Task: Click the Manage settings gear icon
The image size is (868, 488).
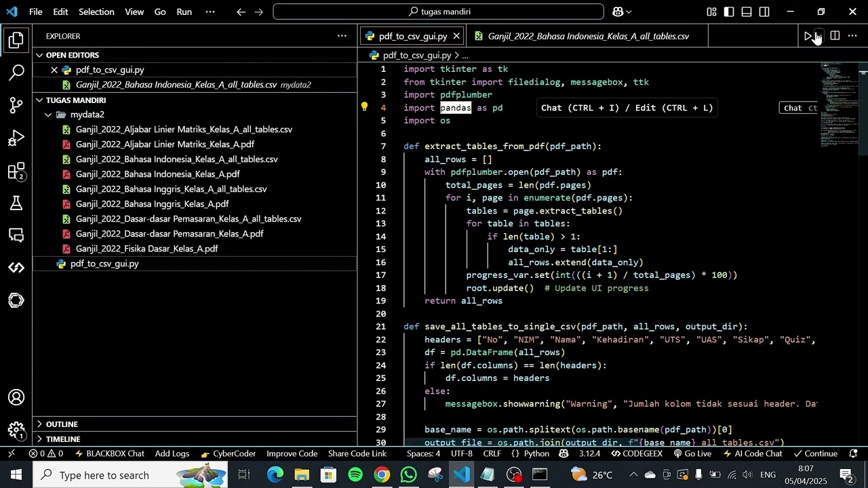Action: pos(16,430)
